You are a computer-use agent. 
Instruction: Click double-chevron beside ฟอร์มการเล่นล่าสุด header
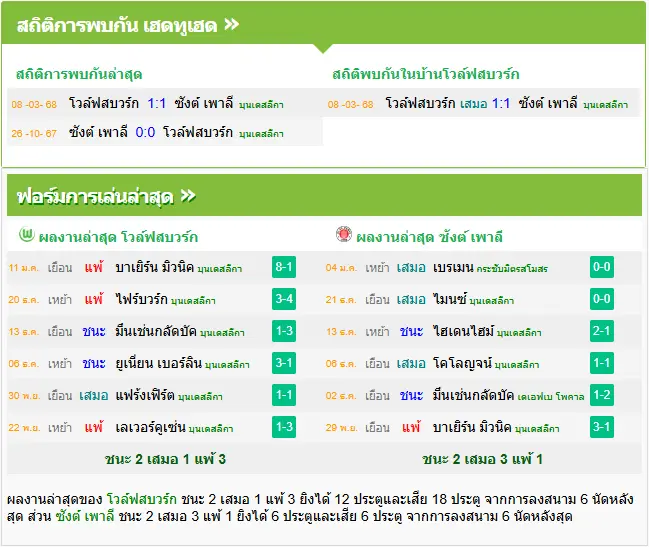tap(188, 196)
